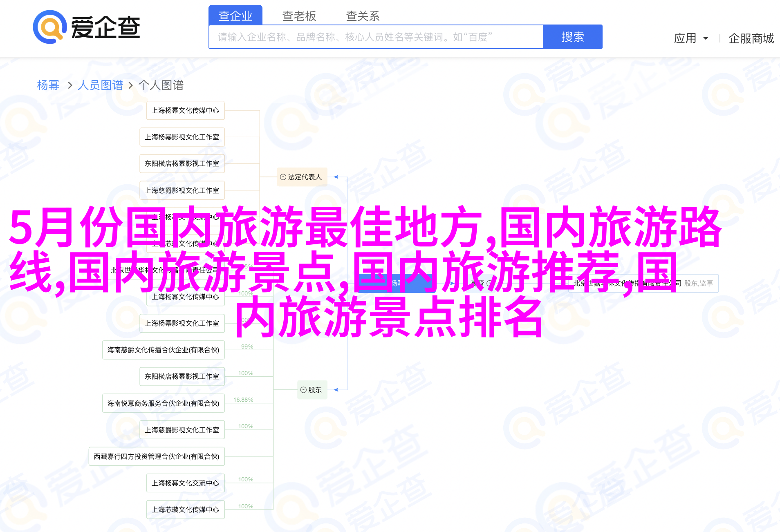
Task: Select 海南慈爵文化传播合伙企业 node
Action: tap(164, 350)
